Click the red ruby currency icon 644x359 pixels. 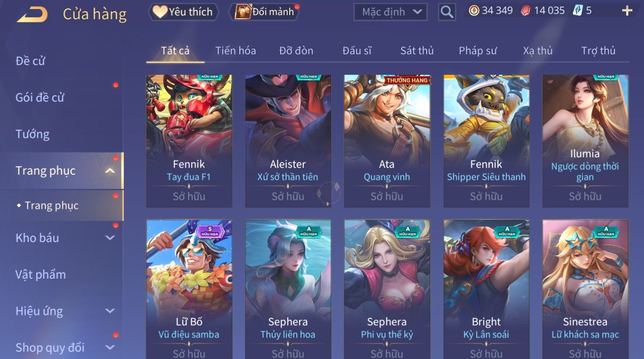click(x=525, y=11)
